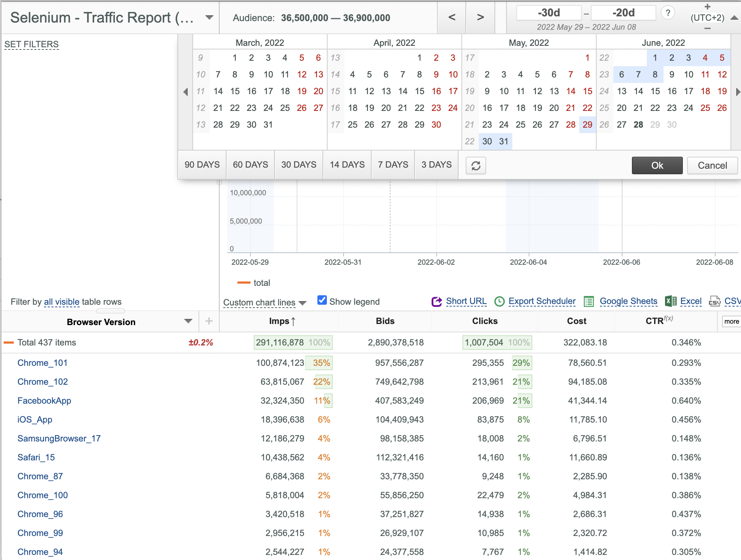The height and width of the screenshot is (560, 741).
Task: Open the more columns selector
Action: coord(731,321)
